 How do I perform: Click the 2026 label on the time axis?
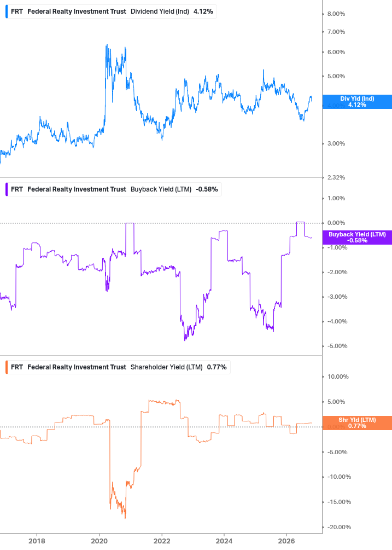pos(286,541)
